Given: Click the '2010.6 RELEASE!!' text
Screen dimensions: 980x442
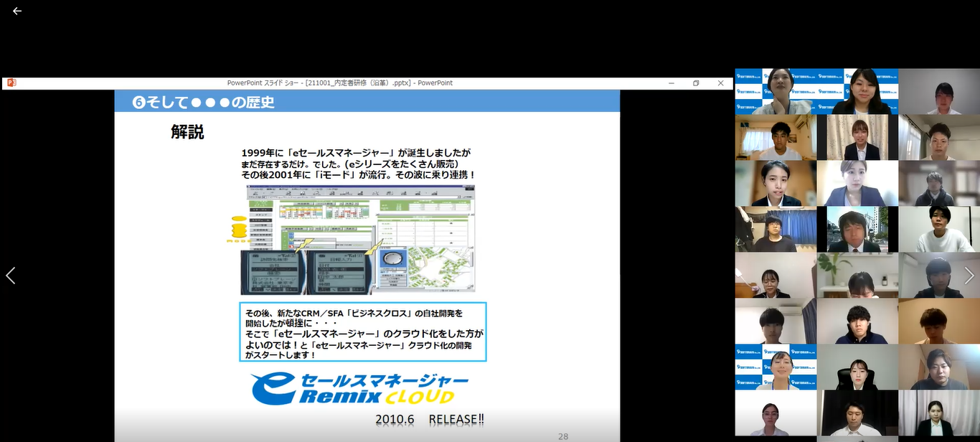Looking at the screenshot, I should (x=430, y=419).
